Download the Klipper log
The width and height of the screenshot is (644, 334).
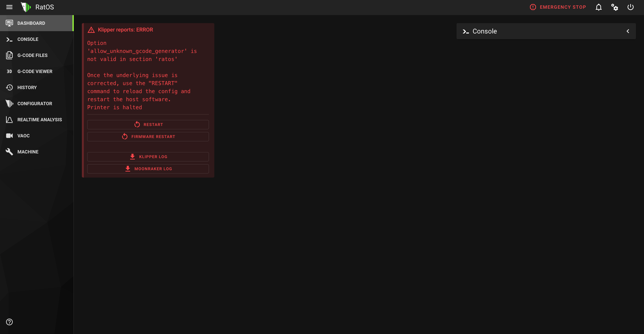pyautogui.click(x=148, y=157)
